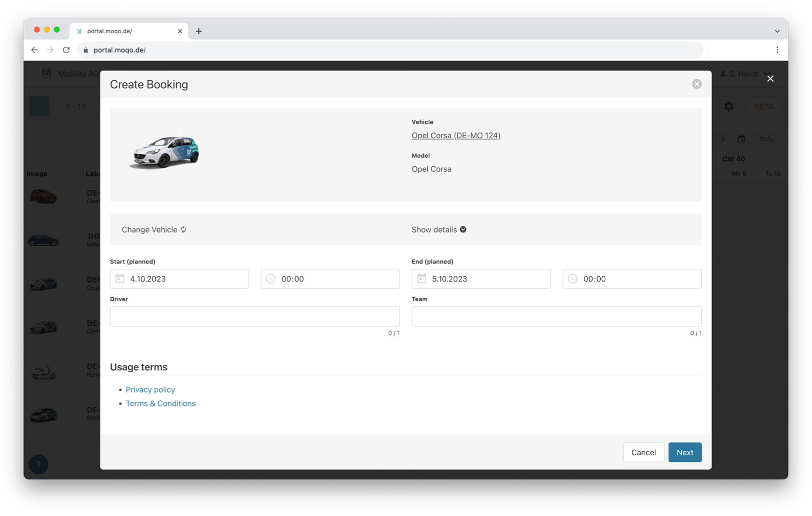Screen dimensions: 812x516
Task: Click the Mobility AG logo icon
Action: (46, 74)
